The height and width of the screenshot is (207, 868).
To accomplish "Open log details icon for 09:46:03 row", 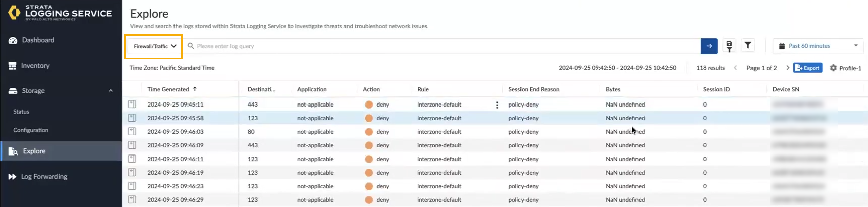I will [x=132, y=131].
